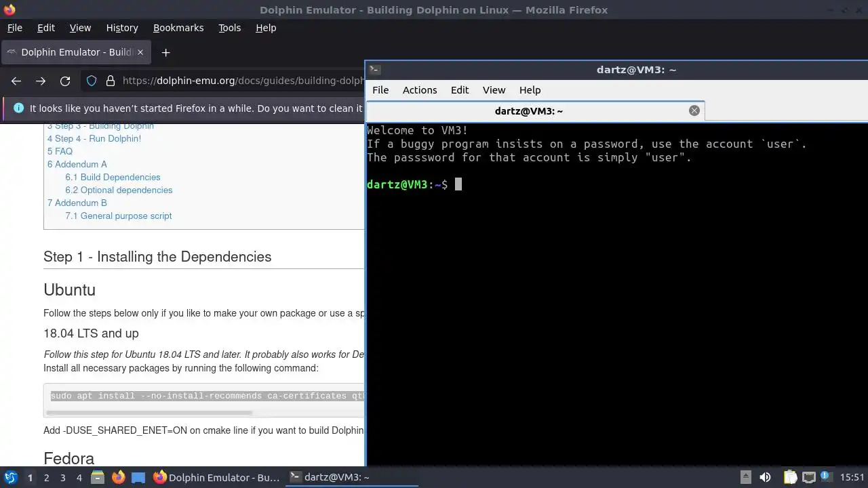
Task: Go back with Firefox back arrow
Action: 16,81
